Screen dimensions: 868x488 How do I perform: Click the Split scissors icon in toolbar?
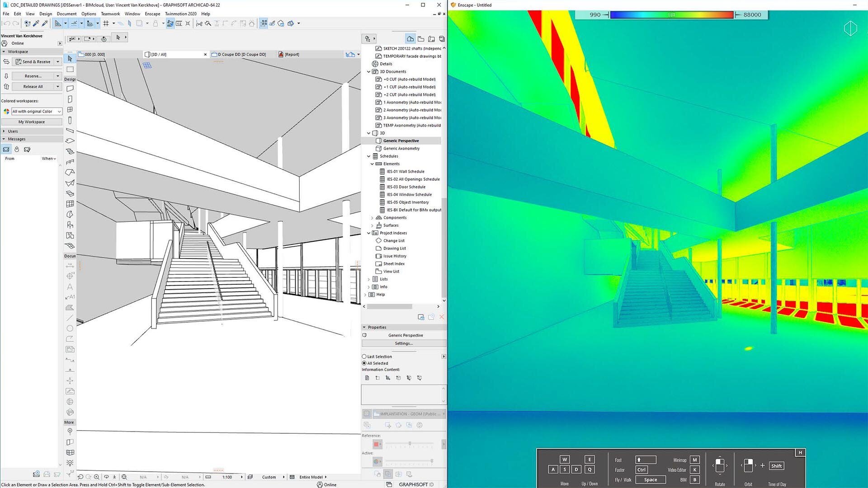[199, 23]
